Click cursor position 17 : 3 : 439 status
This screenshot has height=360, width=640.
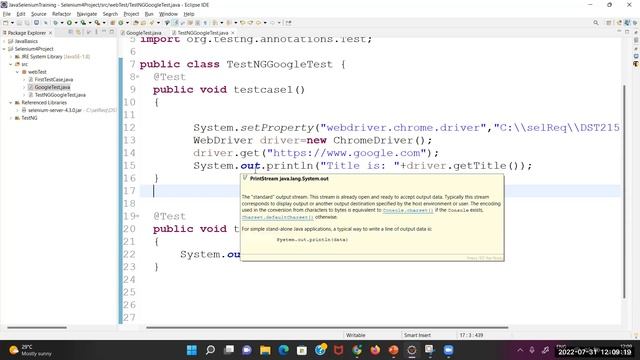tap(471, 335)
